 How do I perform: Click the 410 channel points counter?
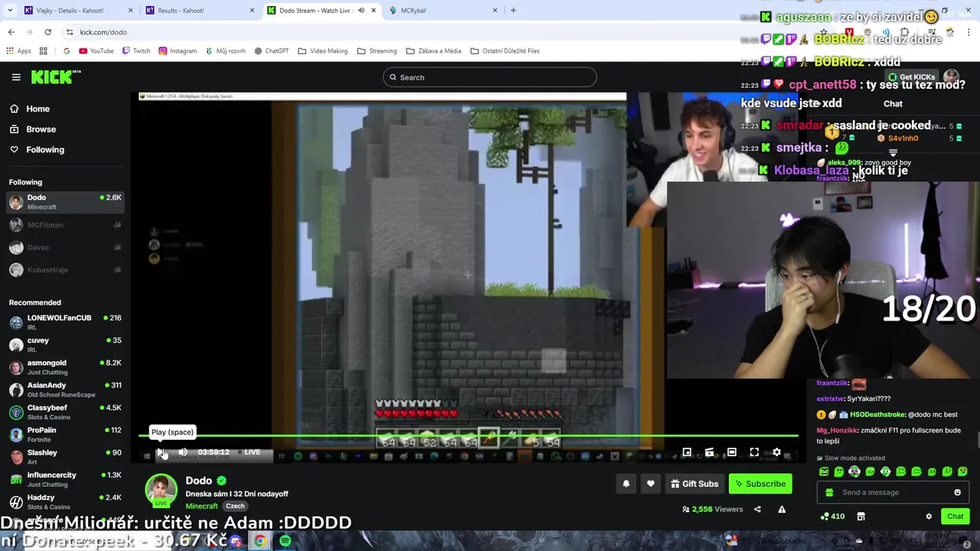coord(832,517)
